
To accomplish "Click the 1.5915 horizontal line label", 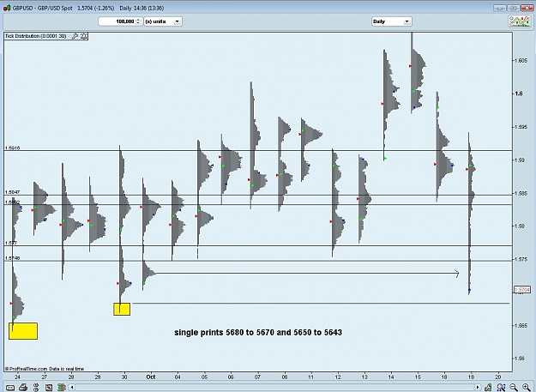I will click(12, 148).
